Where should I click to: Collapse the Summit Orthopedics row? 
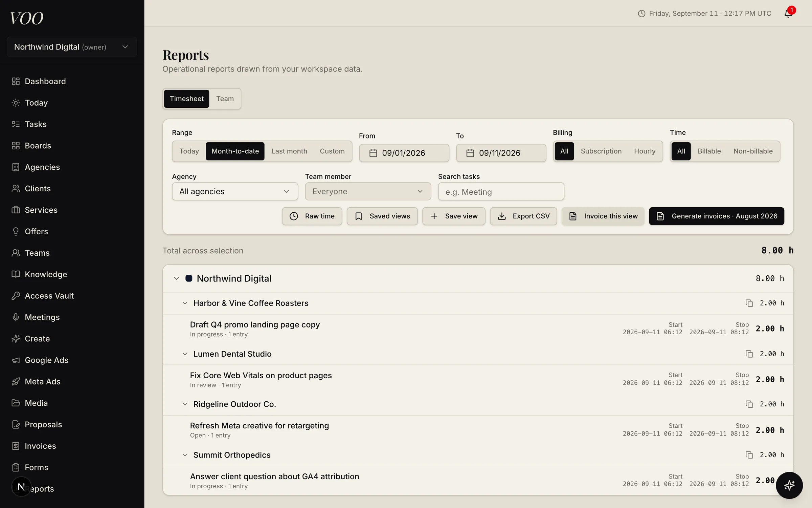[x=185, y=455]
